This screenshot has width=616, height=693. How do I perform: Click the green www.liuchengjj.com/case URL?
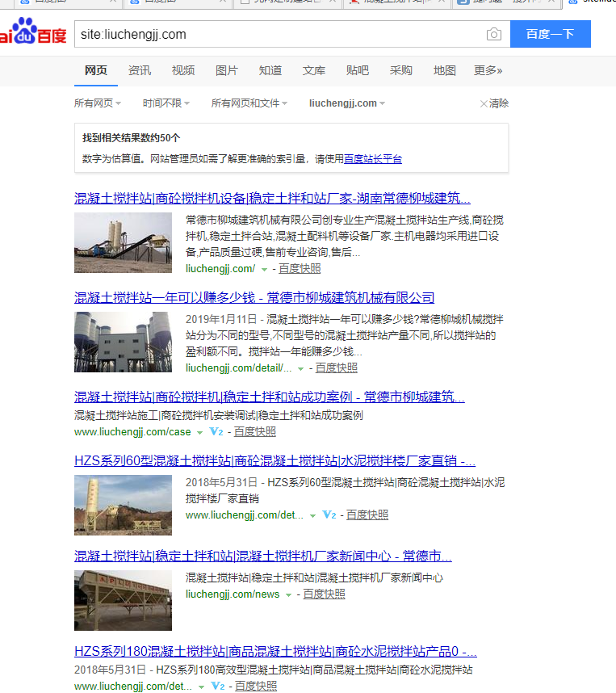point(132,432)
